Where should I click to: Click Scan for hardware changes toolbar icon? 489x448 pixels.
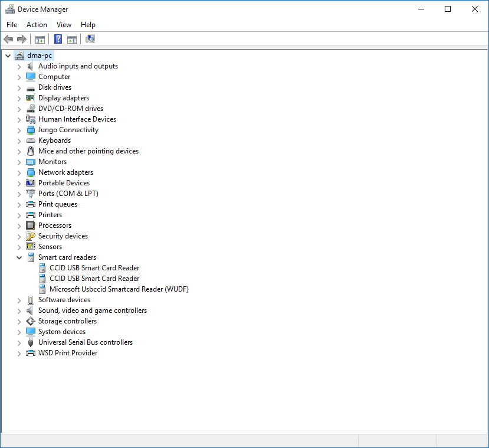90,40
